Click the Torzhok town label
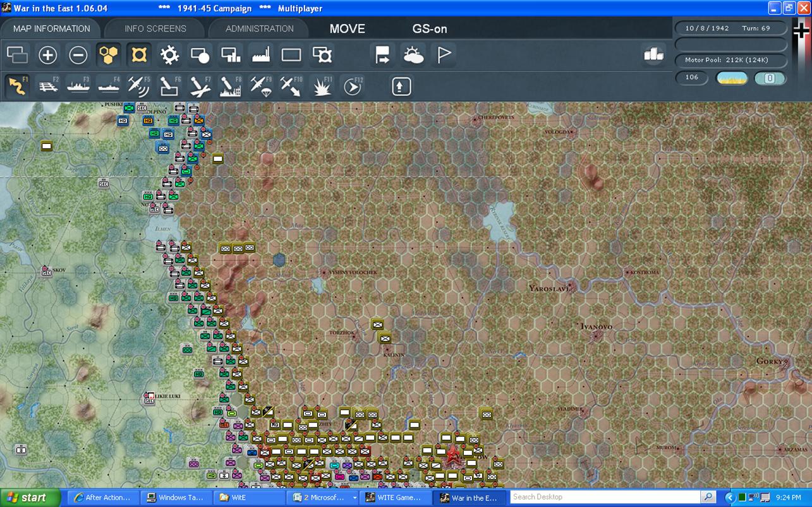 342,333
